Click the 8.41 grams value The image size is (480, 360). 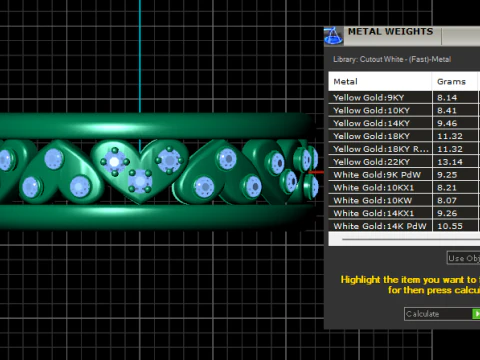pyautogui.click(x=447, y=110)
